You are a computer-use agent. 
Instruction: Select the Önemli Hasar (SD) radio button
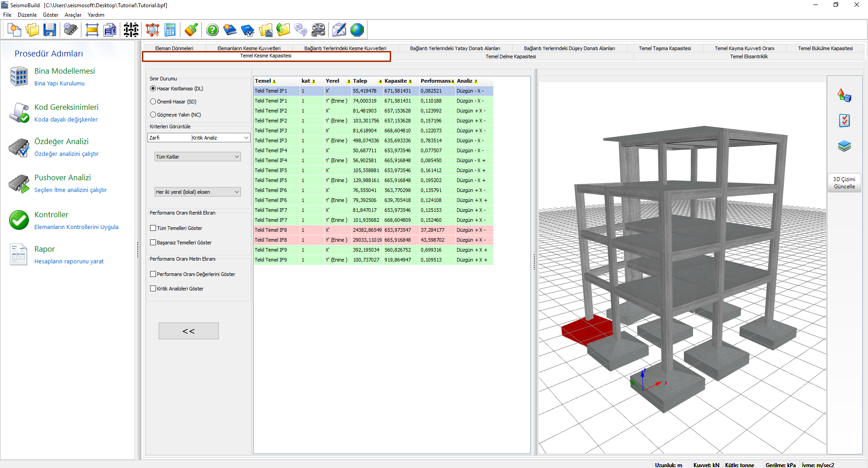click(153, 102)
